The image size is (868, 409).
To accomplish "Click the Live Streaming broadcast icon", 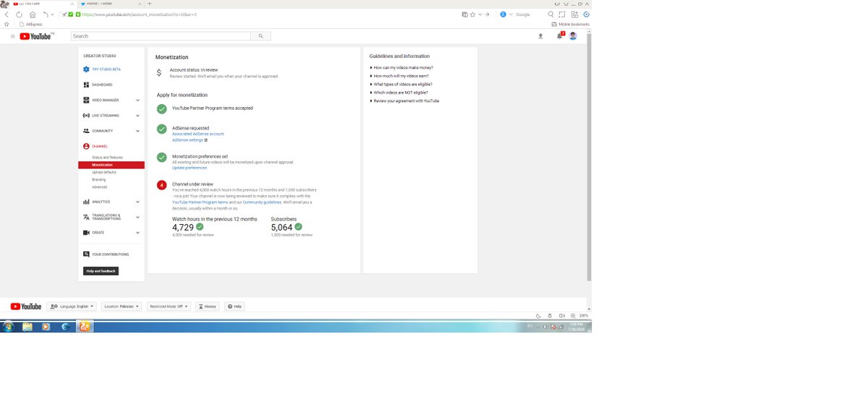I will coord(86,116).
